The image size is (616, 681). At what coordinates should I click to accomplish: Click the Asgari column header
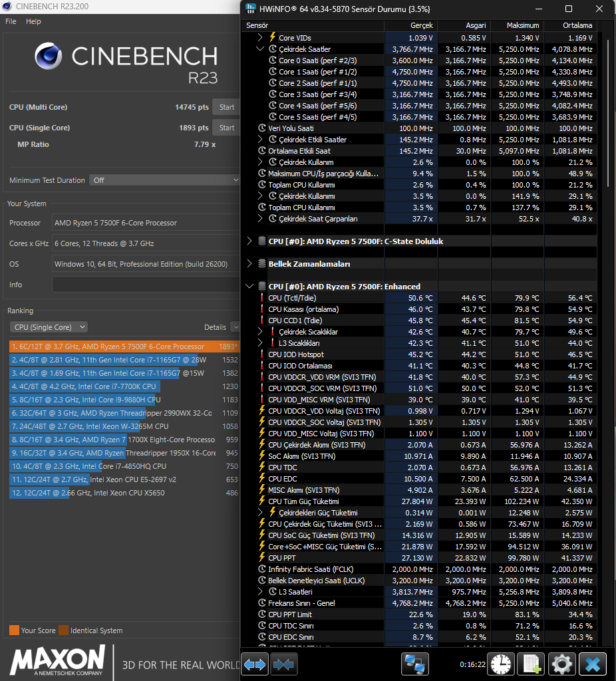(464, 25)
